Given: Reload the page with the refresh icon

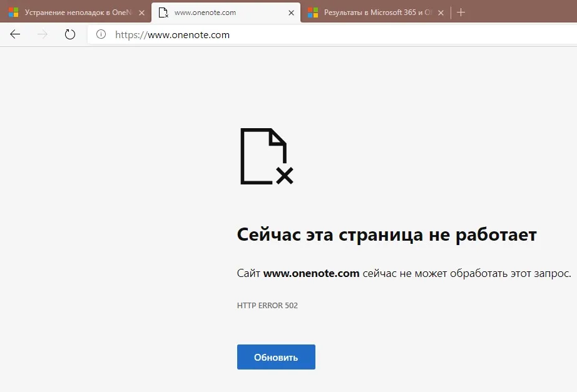Looking at the screenshot, I should [x=70, y=34].
